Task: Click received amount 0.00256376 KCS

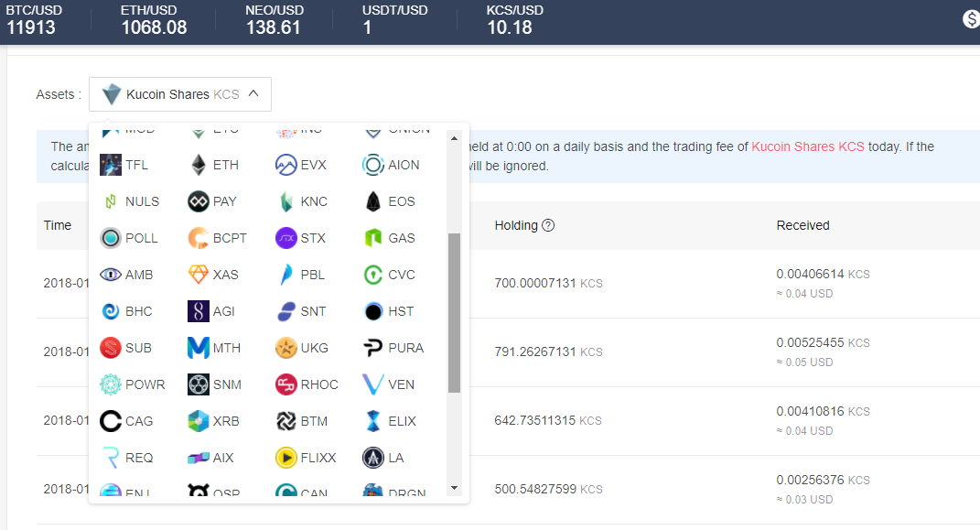Action: click(x=824, y=481)
